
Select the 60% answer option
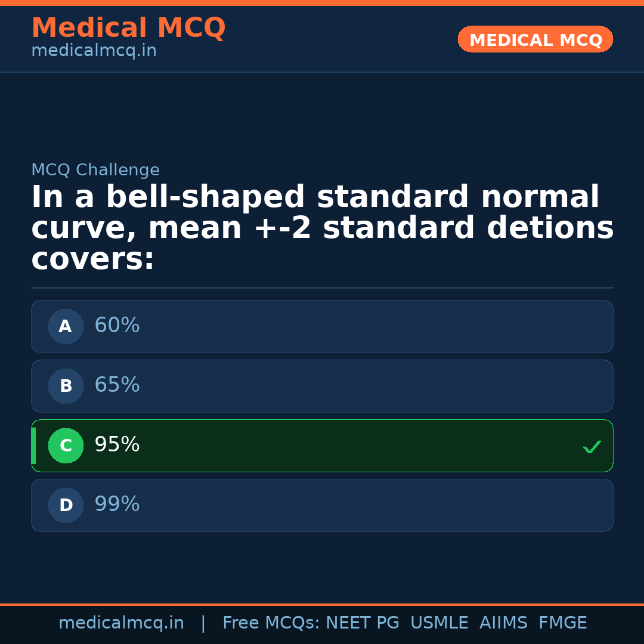pos(322,326)
